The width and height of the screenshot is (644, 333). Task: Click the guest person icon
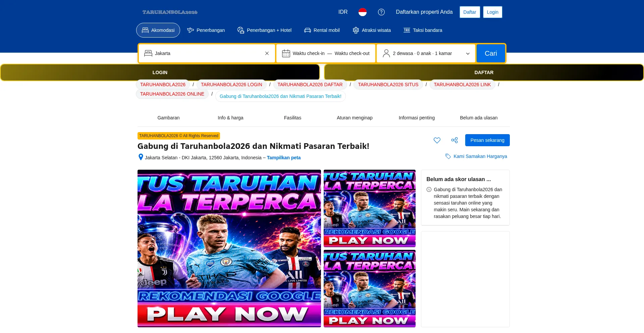pyautogui.click(x=386, y=53)
